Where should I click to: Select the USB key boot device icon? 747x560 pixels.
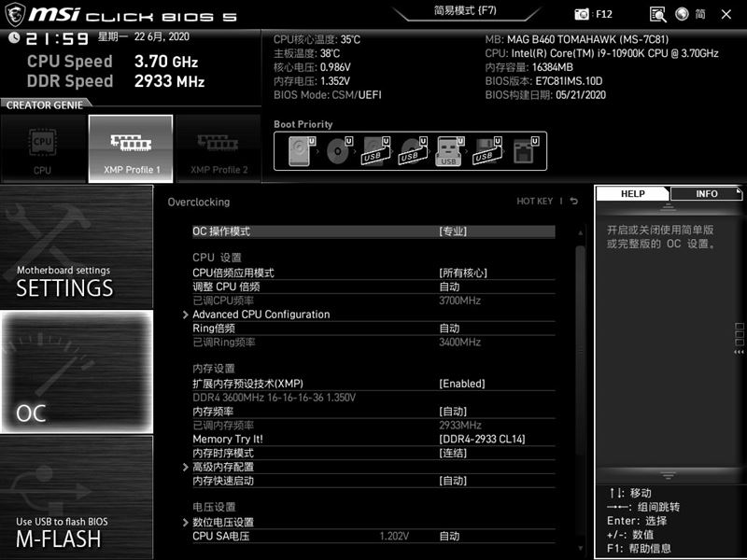449,151
